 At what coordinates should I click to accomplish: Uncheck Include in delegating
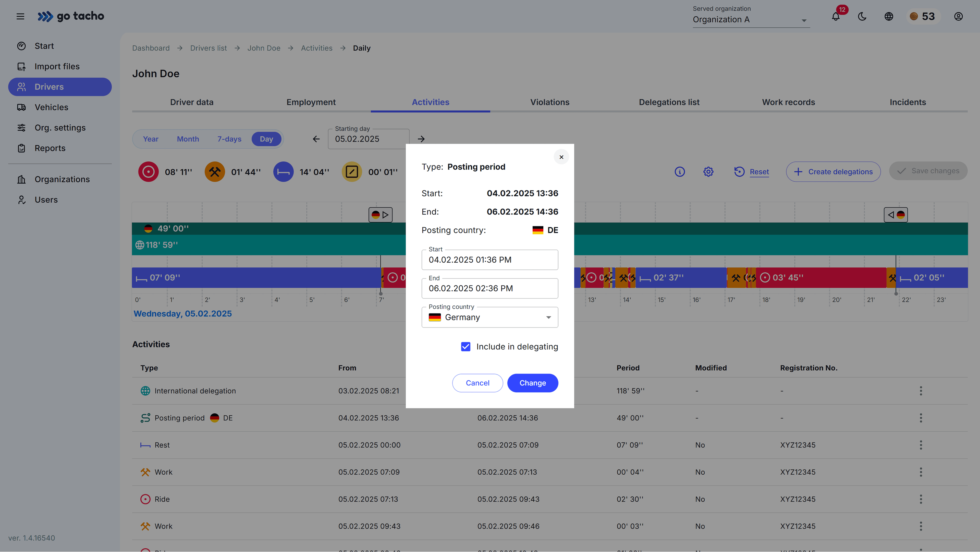(x=465, y=346)
